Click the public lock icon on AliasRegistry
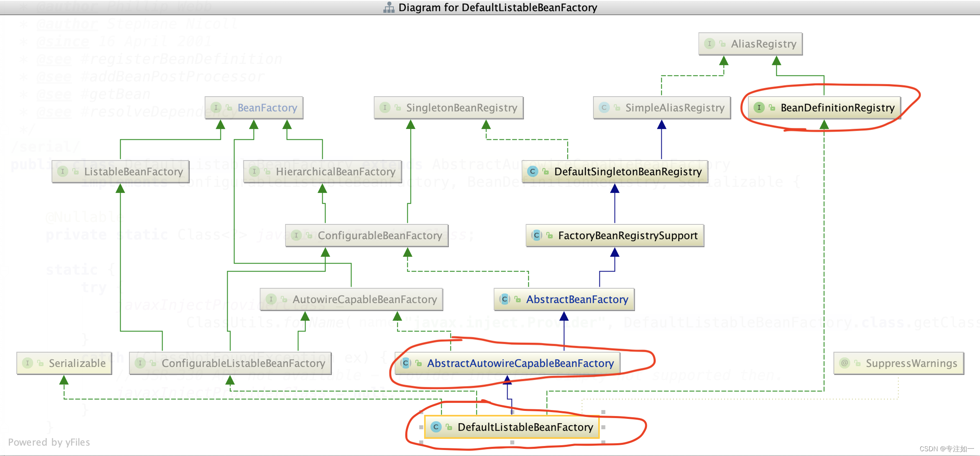The height and width of the screenshot is (456, 980). (x=722, y=44)
